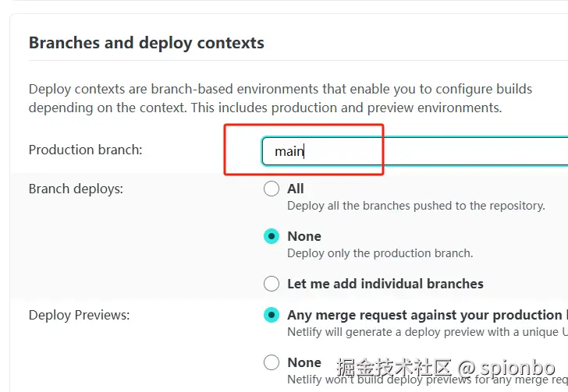Image resolution: width=568 pixels, height=392 pixels.
Task: Click 'Let me add individual branches' label text
Action: 385,284
